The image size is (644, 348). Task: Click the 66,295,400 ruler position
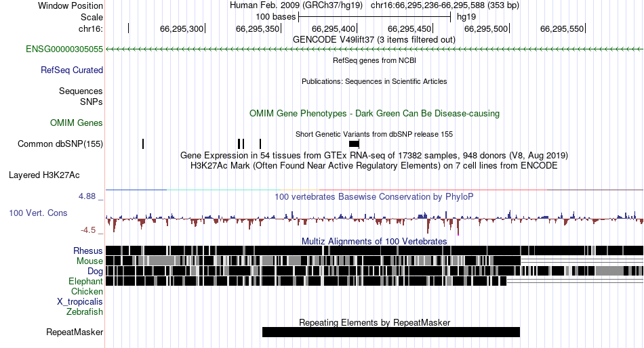coord(334,28)
